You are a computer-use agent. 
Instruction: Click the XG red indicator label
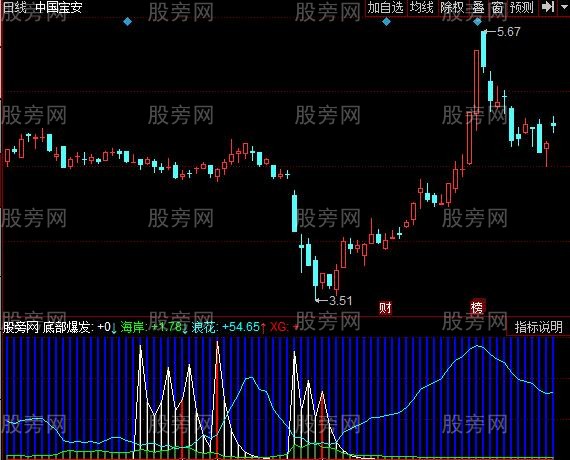point(278,327)
